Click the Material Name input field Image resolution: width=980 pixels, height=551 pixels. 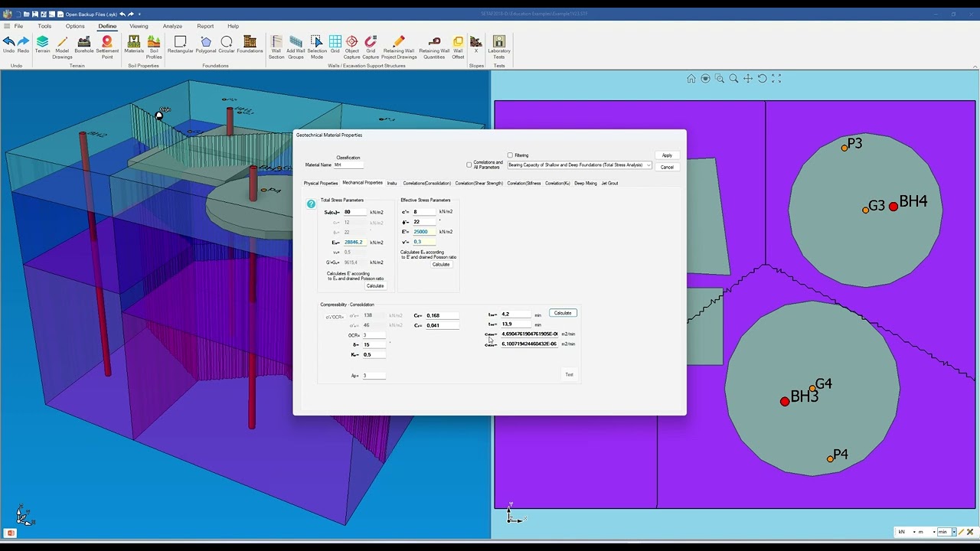point(348,165)
